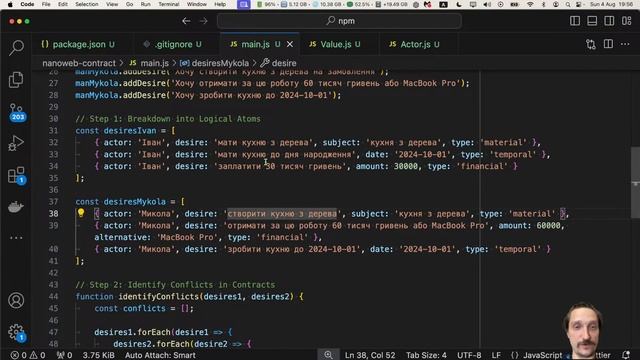The width and height of the screenshot is (640, 360).
Task: Open the Explorer files view
Action: [x=16, y=80]
